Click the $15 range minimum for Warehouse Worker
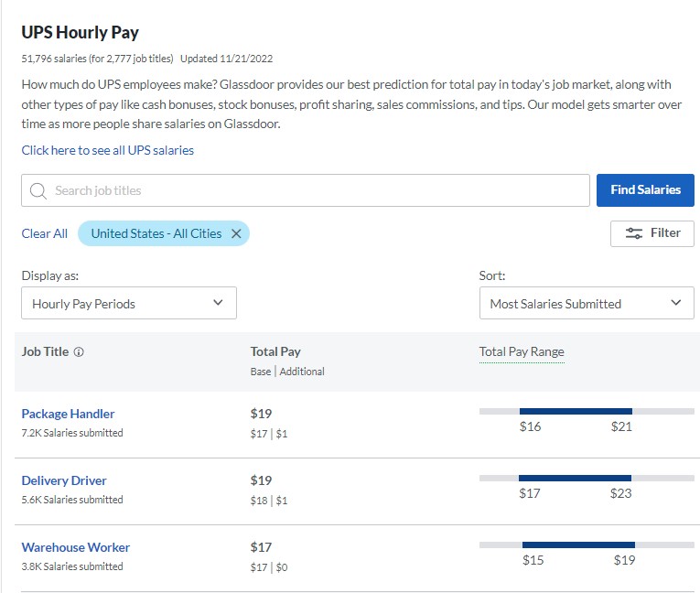 533,560
